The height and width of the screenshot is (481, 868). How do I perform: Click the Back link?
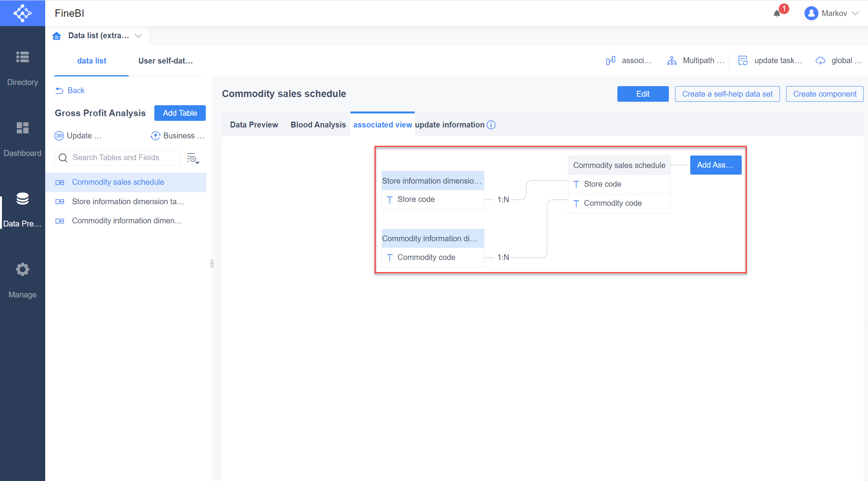[x=70, y=90]
